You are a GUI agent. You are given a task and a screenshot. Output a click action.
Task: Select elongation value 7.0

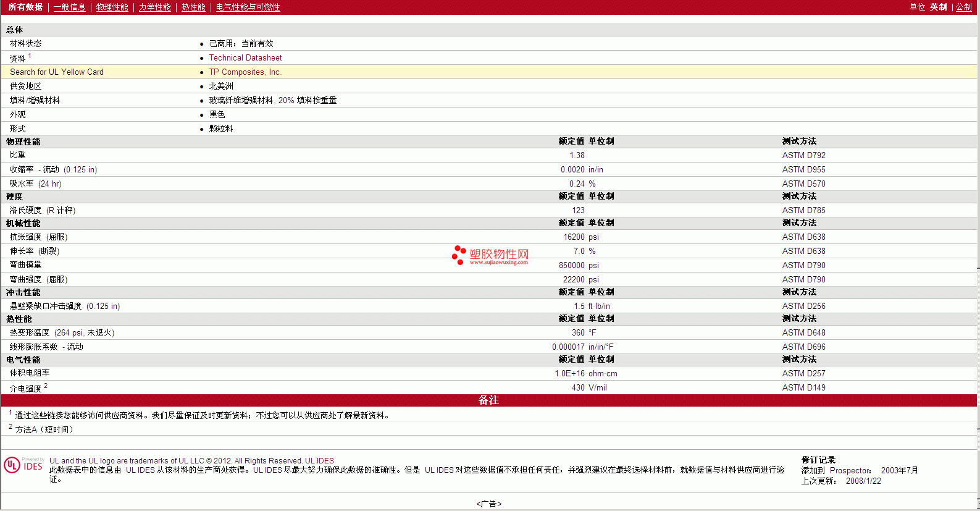click(579, 251)
